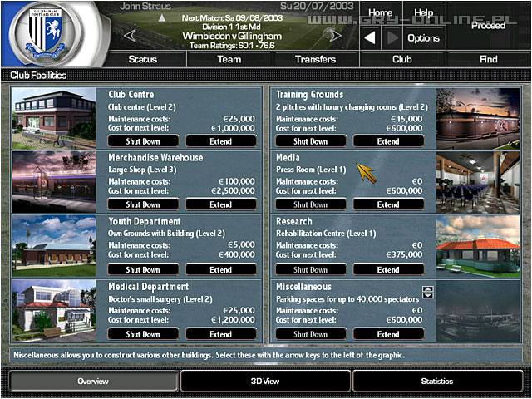Switch to the Statistics tab
Screen dimensions: 532x399
pos(437,381)
